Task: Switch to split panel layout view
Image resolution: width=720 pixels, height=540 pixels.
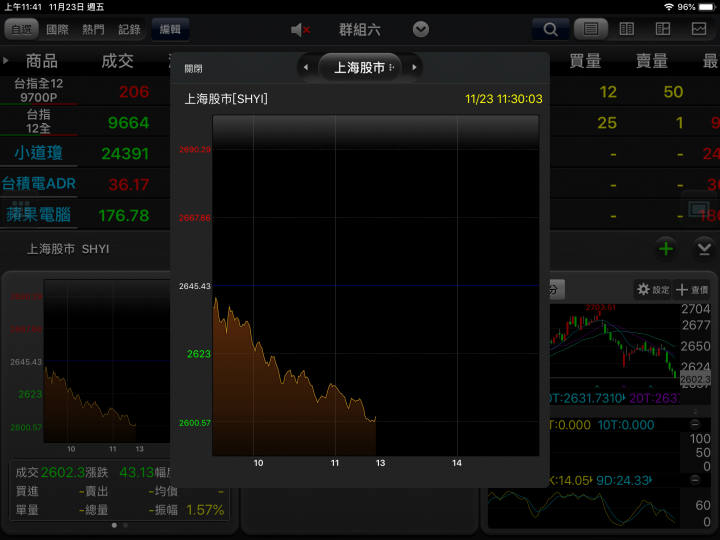Action: coord(663,29)
